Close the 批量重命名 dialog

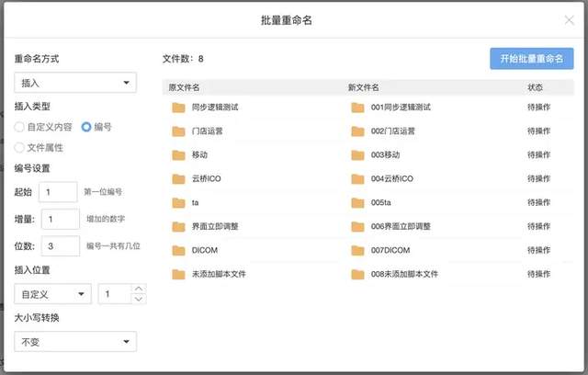pos(570,19)
